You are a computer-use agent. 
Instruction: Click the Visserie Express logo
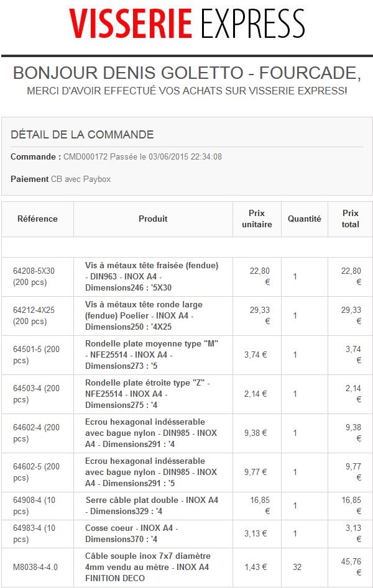click(x=186, y=25)
